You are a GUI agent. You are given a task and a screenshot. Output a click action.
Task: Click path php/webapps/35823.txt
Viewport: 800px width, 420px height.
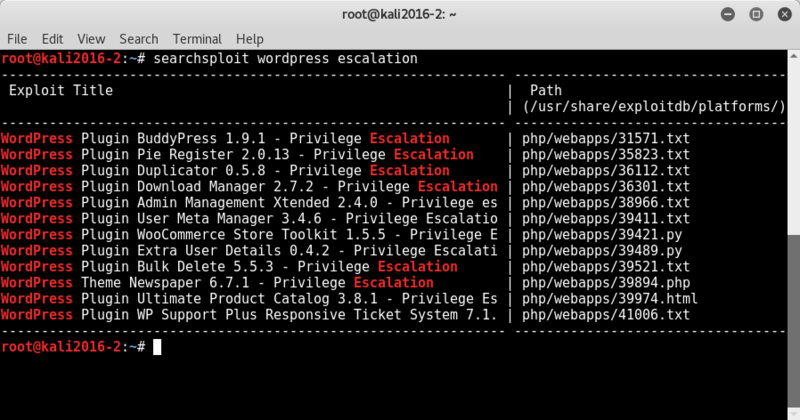click(606, 155)
